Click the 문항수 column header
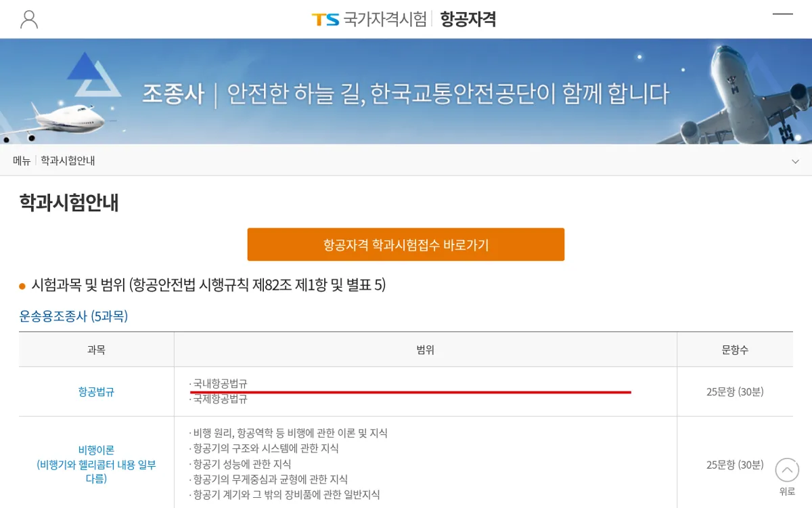Screen dimensions: 812x508 click(x=735, y=350)
